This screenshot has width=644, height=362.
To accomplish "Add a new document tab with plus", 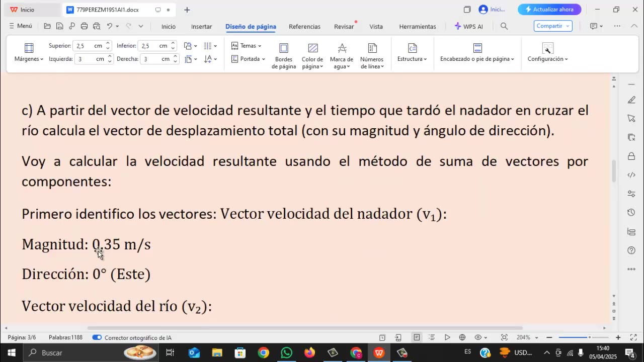I will 187,10.
